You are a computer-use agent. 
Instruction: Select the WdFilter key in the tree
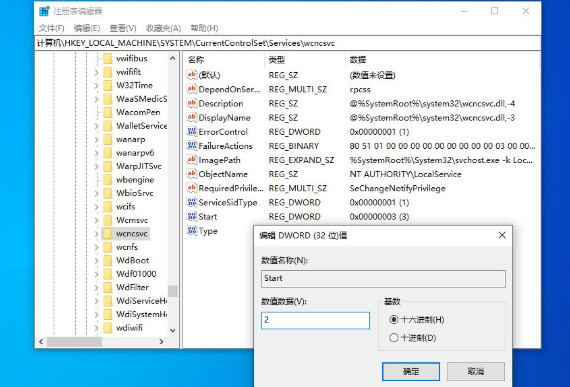coord(132,287)
